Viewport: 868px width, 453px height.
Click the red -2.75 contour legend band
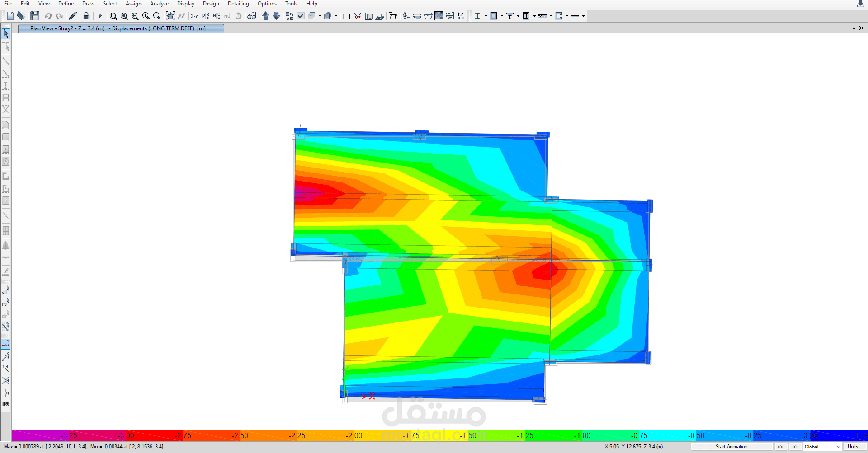click(x=183, y=435)
